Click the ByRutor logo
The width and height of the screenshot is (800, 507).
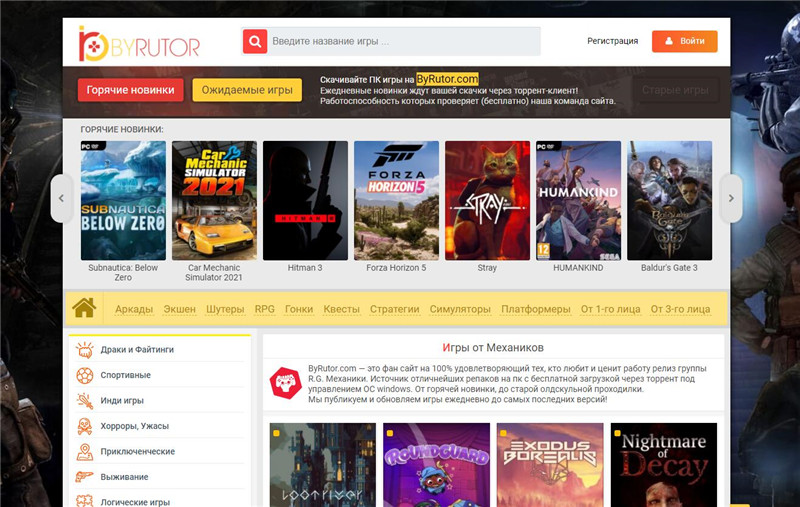[x=139, y=44]
